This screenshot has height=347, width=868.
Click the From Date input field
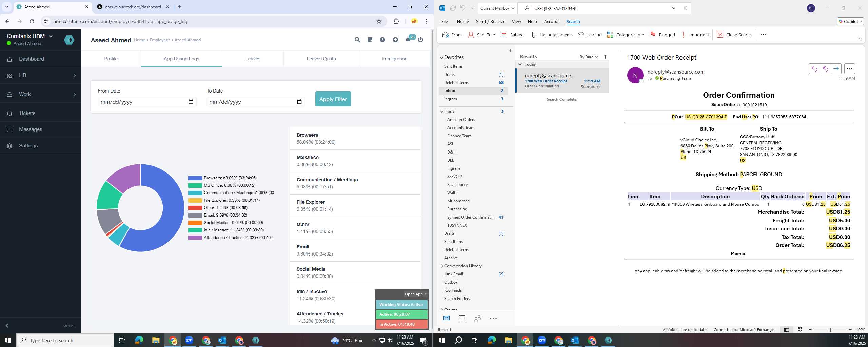147,102
